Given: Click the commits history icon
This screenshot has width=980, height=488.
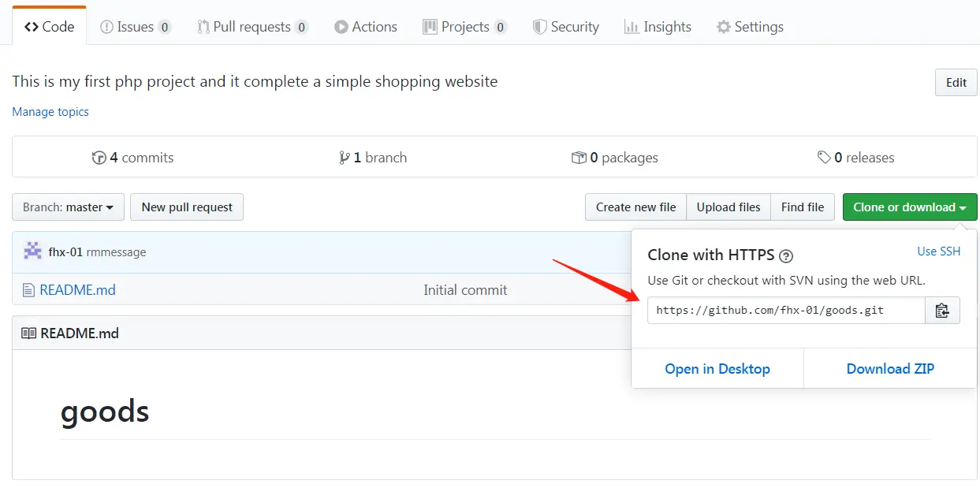Looking at the screenshot, I should (x=99, y=158).
